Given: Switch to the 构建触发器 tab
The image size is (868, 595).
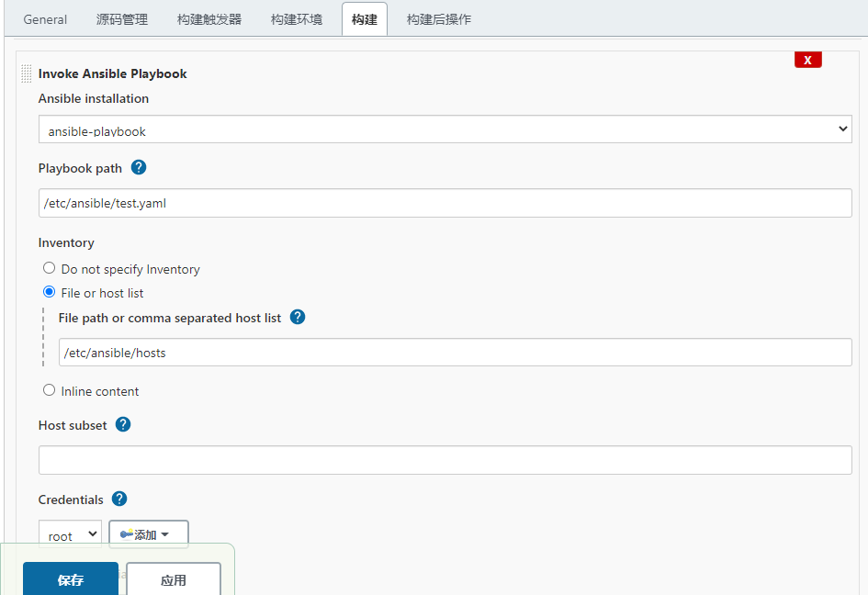Looking at the screenshot, I should point(209,19).
